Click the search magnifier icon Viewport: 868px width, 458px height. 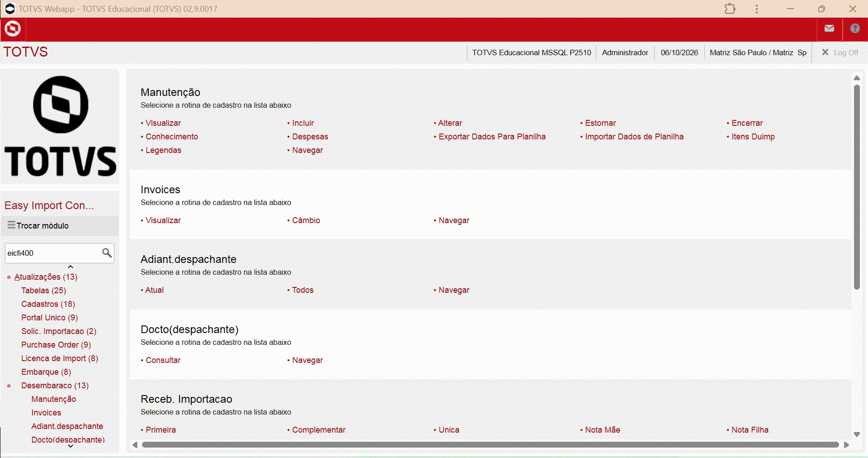pyautogui.click(x=107, y=253)
